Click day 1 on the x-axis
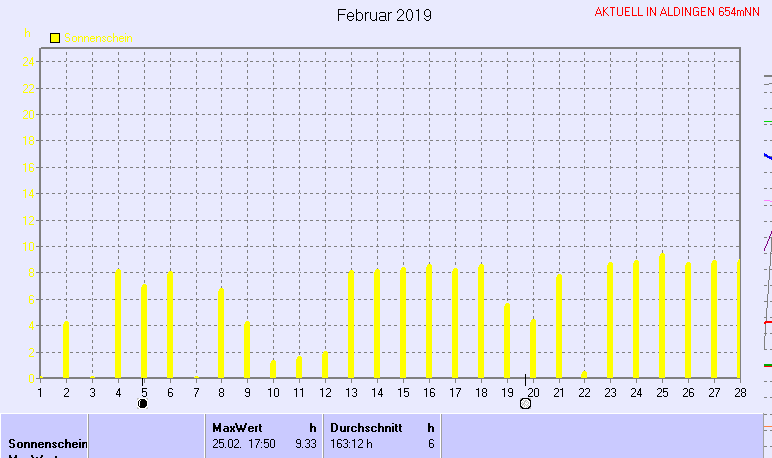The height and width of the screenshot is (458, 772). point(40,391)
